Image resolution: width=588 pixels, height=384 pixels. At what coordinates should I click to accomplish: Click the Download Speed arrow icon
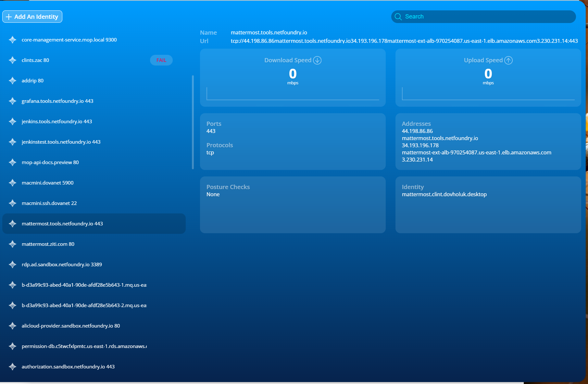click(317, 60)
